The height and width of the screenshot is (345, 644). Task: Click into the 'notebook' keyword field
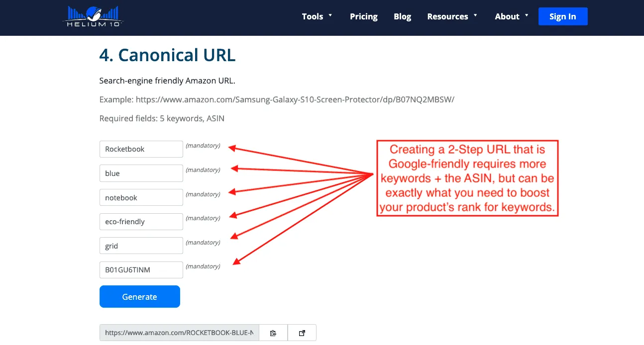141,198
